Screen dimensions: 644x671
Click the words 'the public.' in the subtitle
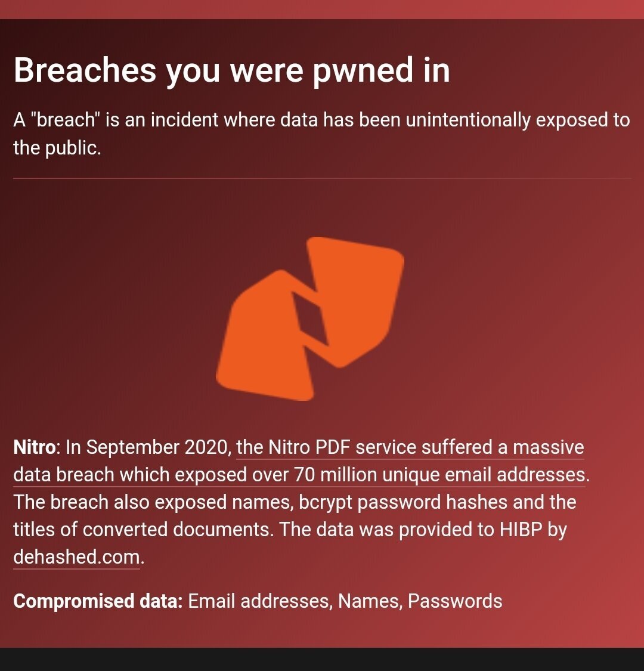click(x=57, y=148)
